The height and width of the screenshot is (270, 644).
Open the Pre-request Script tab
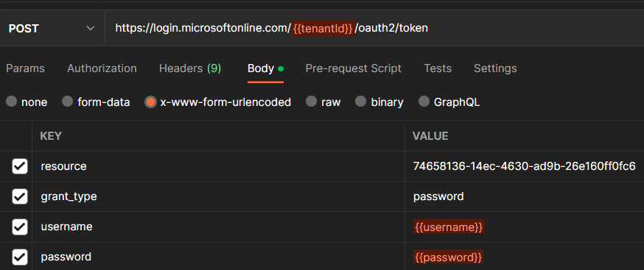pos(354,68)
